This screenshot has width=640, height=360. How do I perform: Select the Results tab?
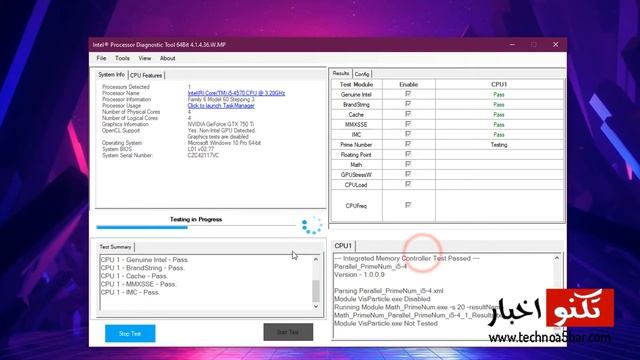pos(340,73)
